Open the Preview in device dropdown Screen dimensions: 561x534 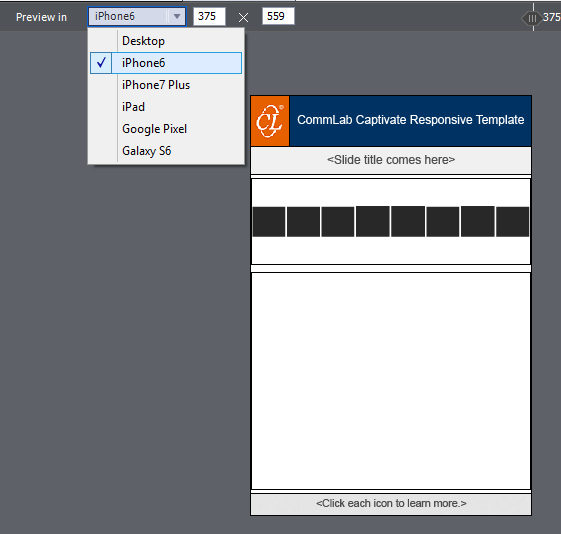point(137,16)
